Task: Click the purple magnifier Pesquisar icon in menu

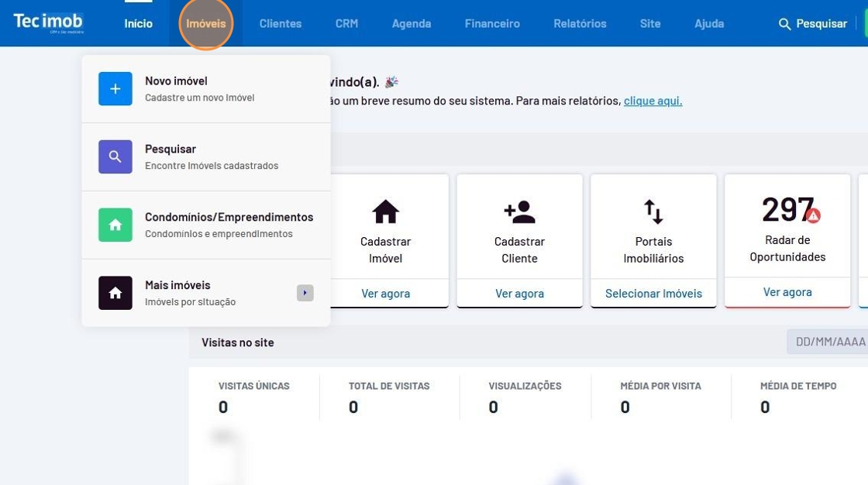Action: 115,157
